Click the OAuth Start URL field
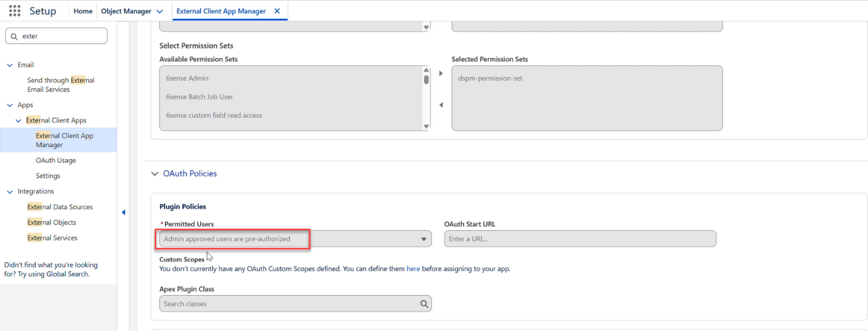This screenshot has width=868, height=331. (x=580, y=239)
